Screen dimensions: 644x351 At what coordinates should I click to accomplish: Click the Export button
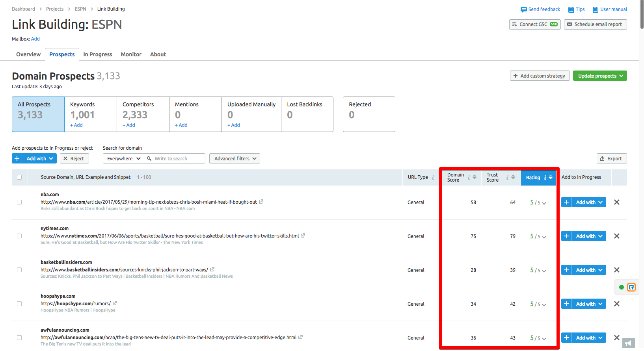[612, 158]
